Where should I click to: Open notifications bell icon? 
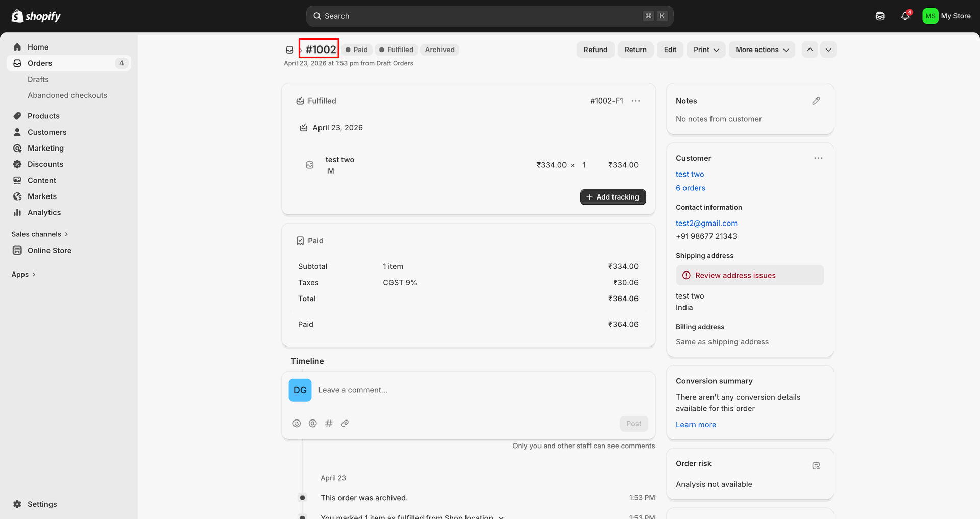tap(905, 16)
